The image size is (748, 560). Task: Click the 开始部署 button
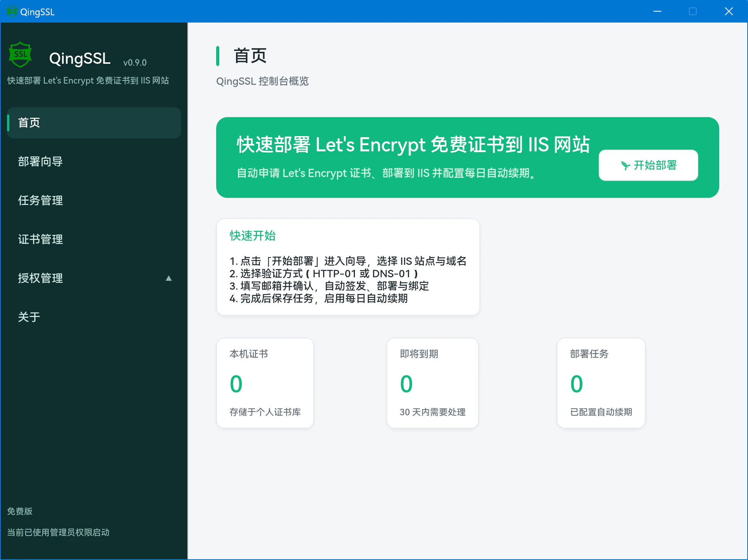[x=648, y=165]
